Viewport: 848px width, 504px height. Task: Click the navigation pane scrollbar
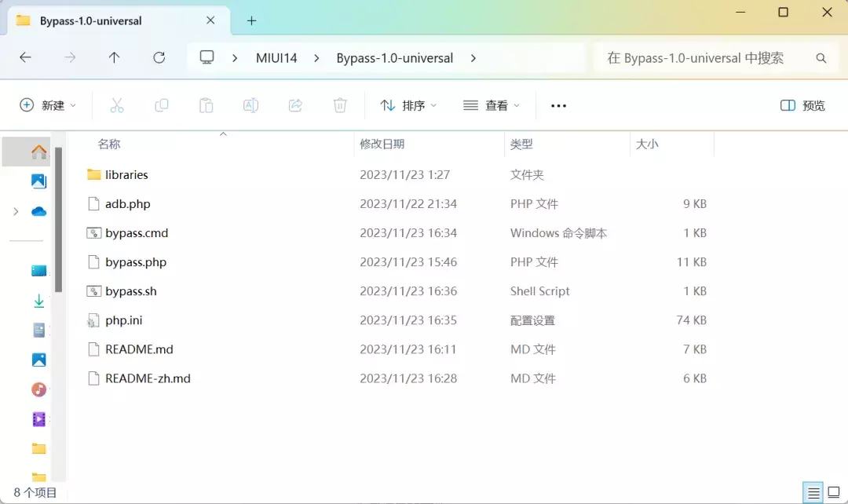click(58, 220)
